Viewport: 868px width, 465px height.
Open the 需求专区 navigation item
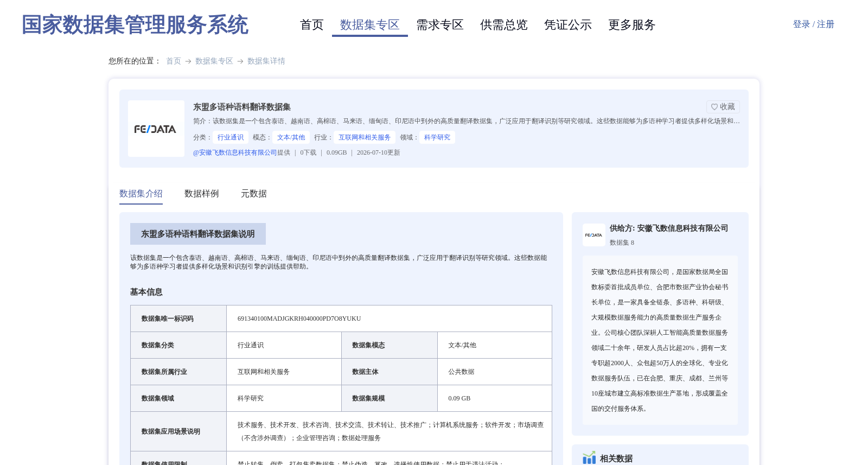coord(440,25)
